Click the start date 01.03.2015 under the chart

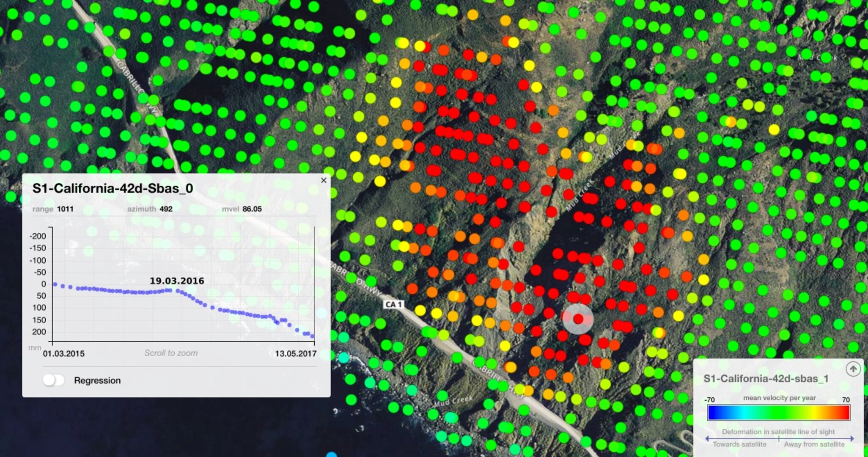(x=63, y=354)
